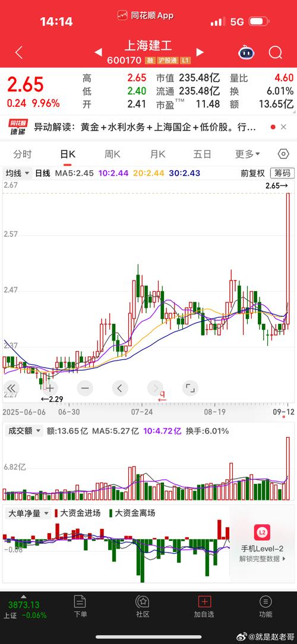Open the 同花顺速递 logo icon
The width and height of the screenshot is (297, 644).
click(19, 127)
